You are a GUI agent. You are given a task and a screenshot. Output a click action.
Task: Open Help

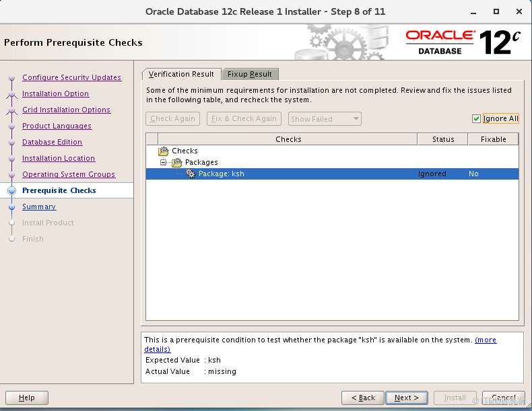(x=27, y=398)
